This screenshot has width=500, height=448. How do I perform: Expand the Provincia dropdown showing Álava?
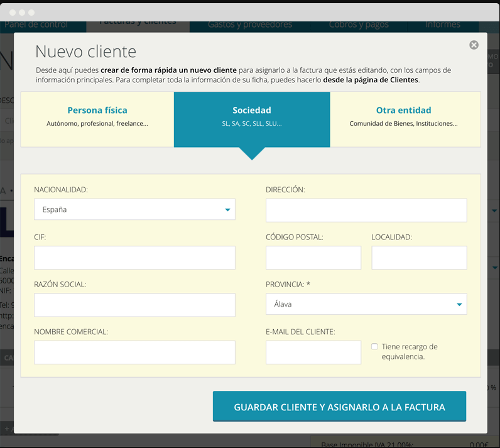click(x=366, y=304)
